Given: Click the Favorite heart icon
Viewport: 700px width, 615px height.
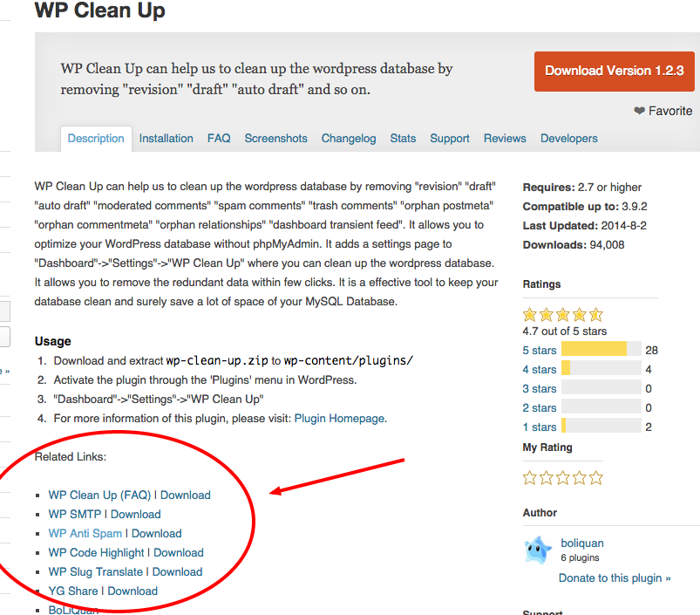Looking at the screenshot, I should click(639, 111).
